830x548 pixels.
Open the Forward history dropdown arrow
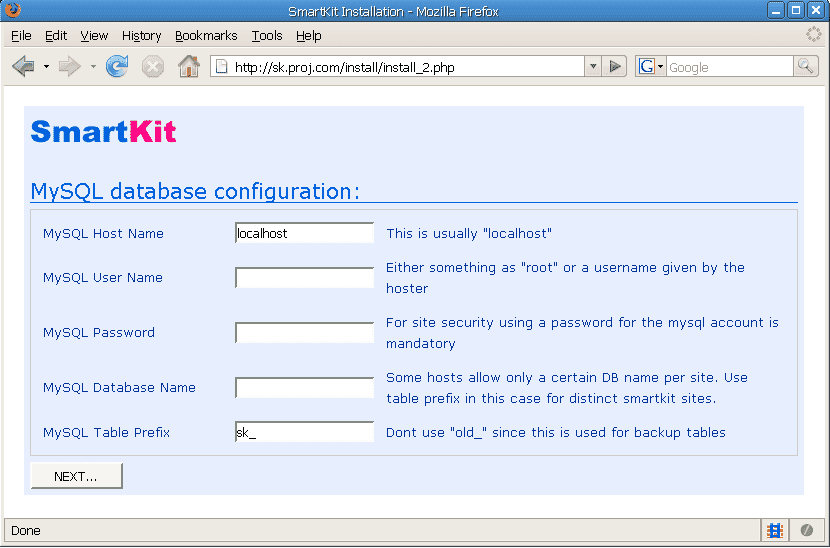coord(93,67)
